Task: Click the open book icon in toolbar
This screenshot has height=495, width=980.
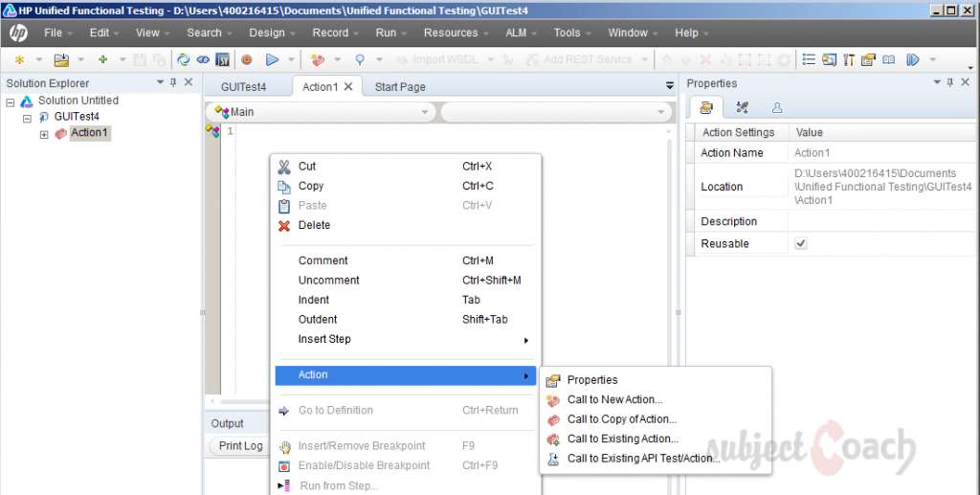Action: click(x=889, y=60)
